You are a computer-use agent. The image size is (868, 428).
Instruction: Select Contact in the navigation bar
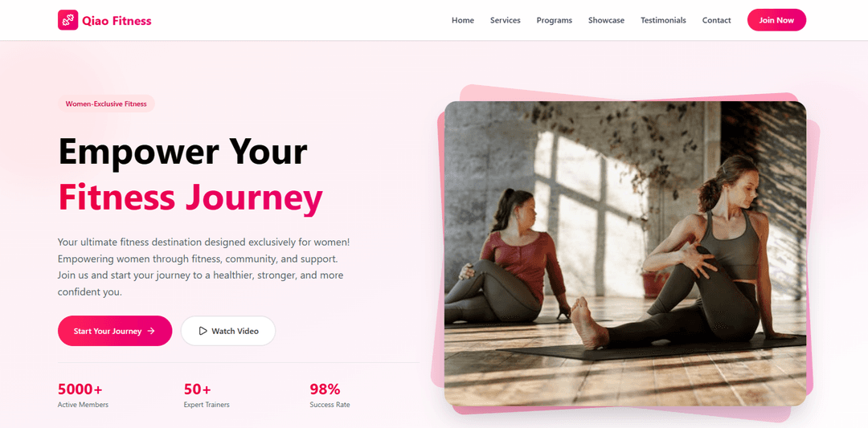[x=716, y=20]
